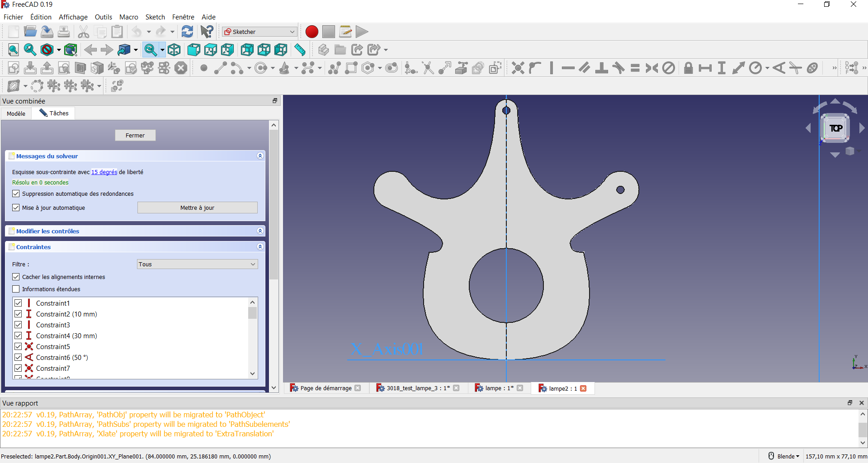Image resolution: width=868 pixels, height=463 pixels.
Task: Select the create rectangle tool
Action: click(351, 68)
